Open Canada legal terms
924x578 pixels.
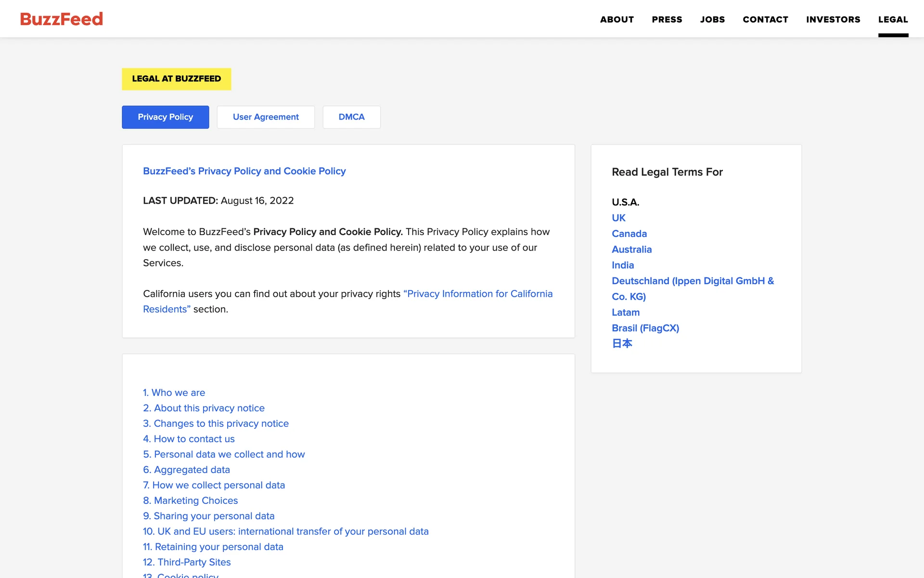(629, 234)
